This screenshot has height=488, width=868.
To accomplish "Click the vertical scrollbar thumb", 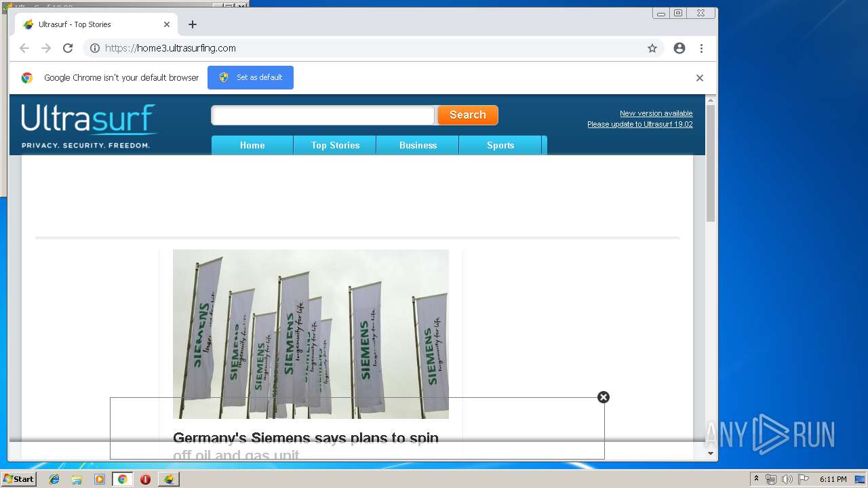I will click(x=711, y=163).
